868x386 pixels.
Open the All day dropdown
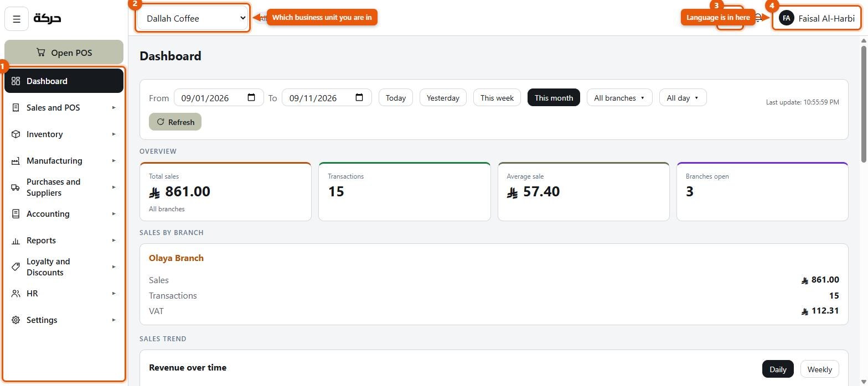point(683,98)
